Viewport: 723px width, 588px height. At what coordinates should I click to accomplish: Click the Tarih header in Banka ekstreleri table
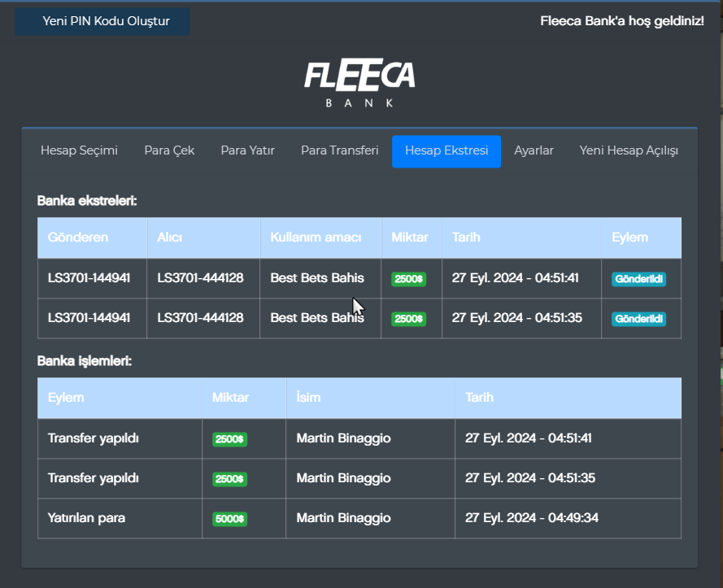[466, 237]
